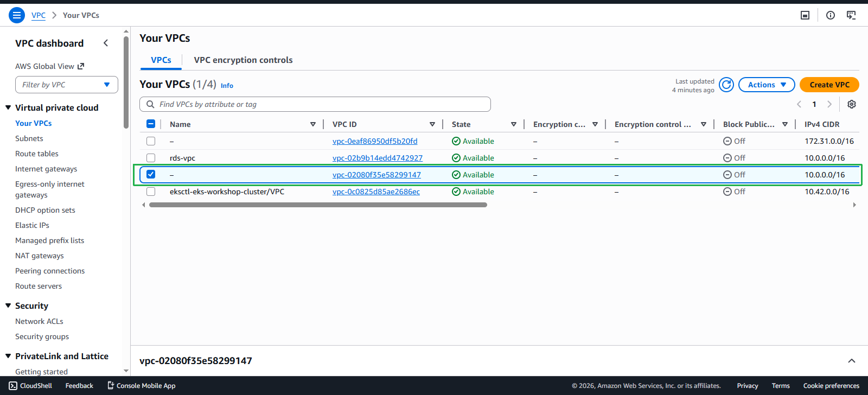868x395 pixels.
Task: Open the main navigation hamburger menu
Action: 17,15
